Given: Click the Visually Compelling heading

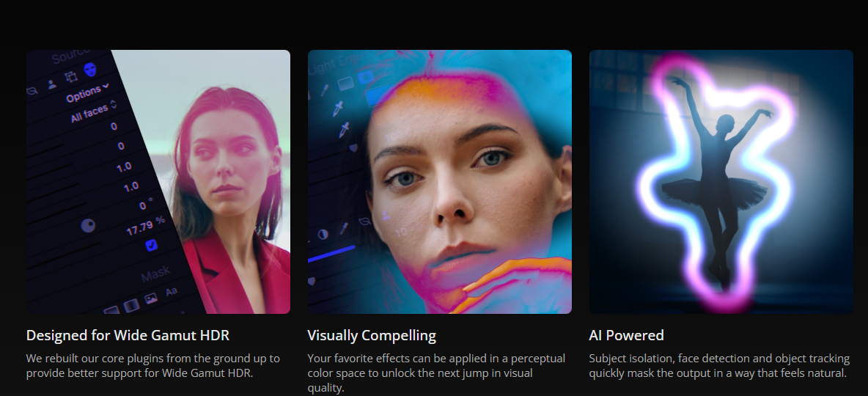Looking at the screenshot, I should pos(372,335).
